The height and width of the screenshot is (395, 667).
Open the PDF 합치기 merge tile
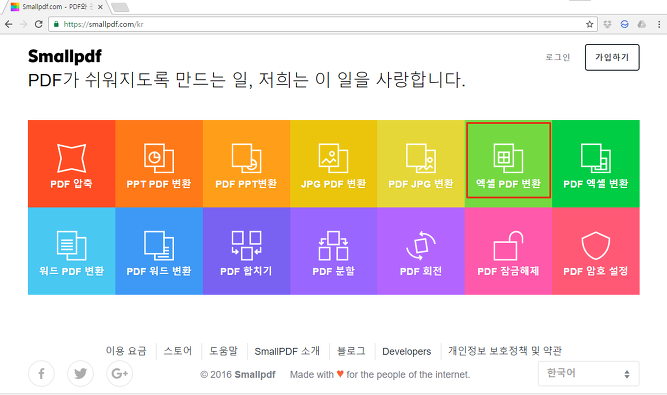pyautogui.click(x=246, y=251)
